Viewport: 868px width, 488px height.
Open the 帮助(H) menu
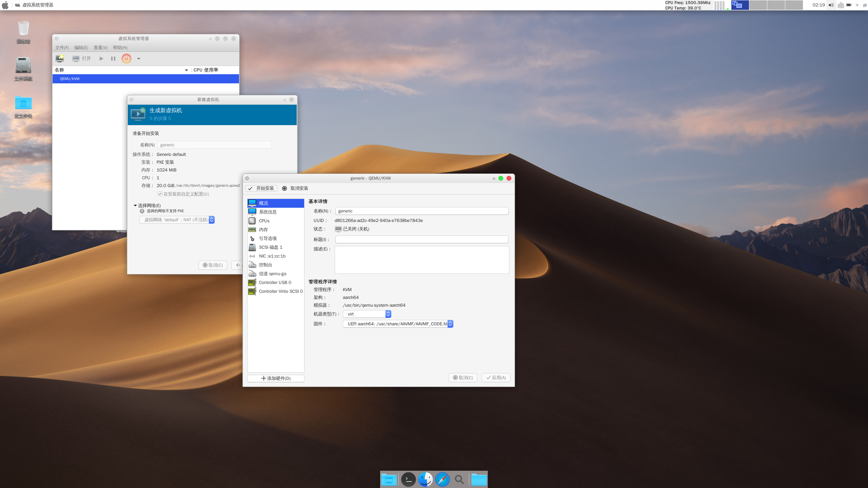[120, 48]
